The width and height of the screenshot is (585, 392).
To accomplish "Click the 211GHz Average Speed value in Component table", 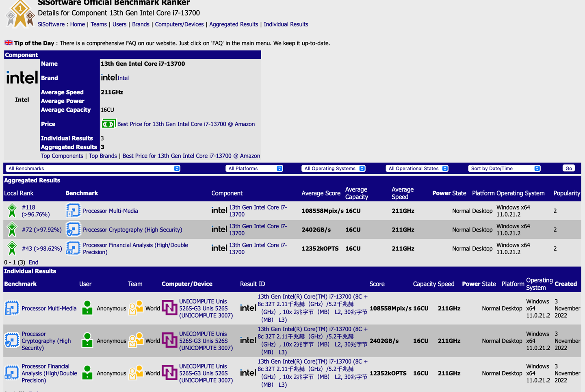I will [112, 92].
